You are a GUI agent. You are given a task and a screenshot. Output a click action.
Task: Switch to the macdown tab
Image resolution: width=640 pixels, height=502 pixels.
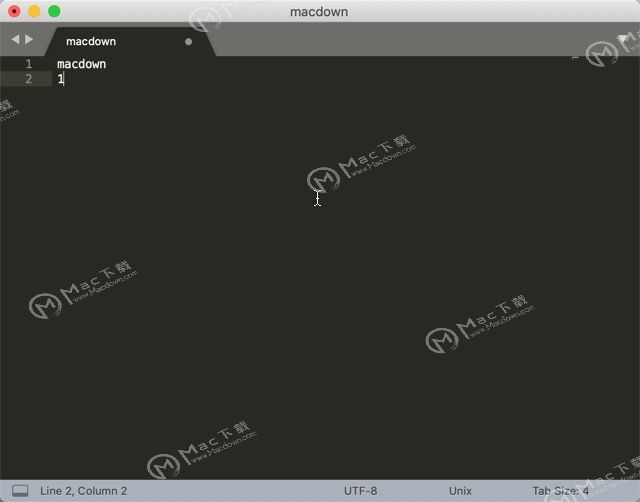(91, 42)
